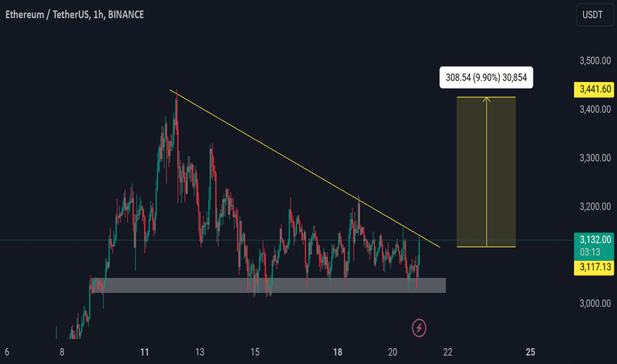Click the date label 20 on time axis

click(393, 352)
